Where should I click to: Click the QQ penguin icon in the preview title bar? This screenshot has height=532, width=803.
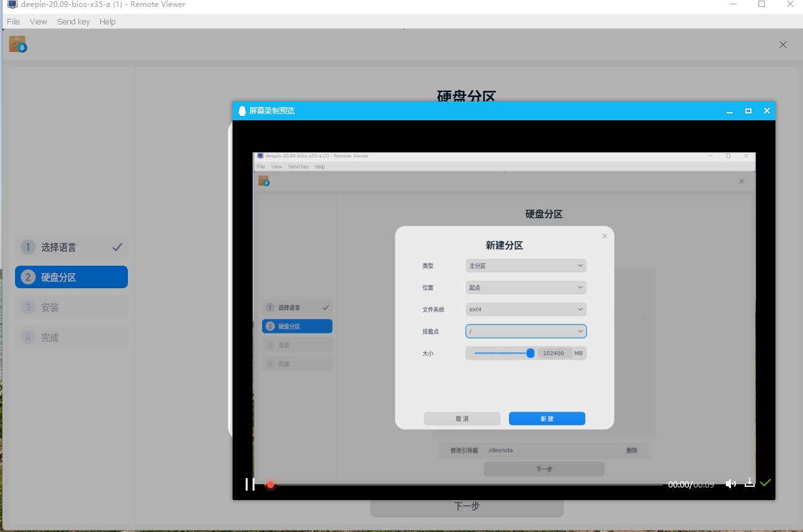[x=242, y=111]
